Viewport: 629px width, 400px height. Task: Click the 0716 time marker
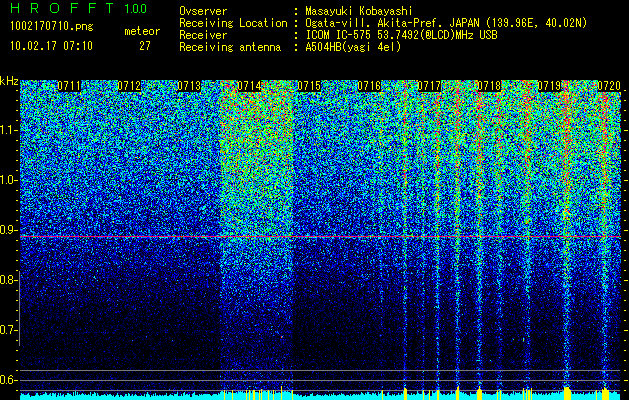(x=369, y=86)
